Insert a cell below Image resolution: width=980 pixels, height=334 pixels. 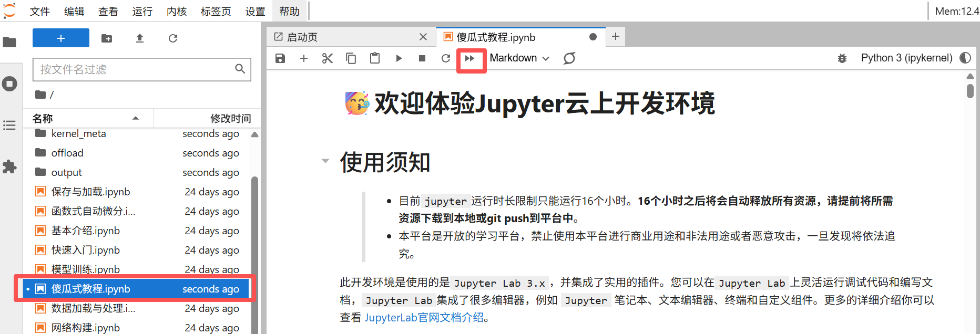tap(304, 58)
